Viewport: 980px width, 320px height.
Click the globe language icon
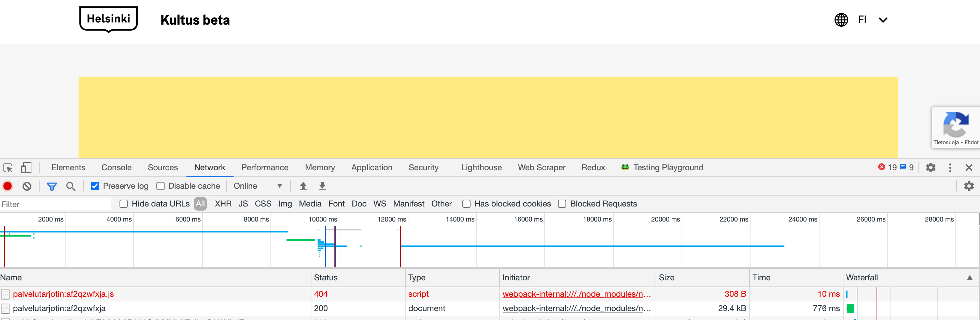pos(841,20)
